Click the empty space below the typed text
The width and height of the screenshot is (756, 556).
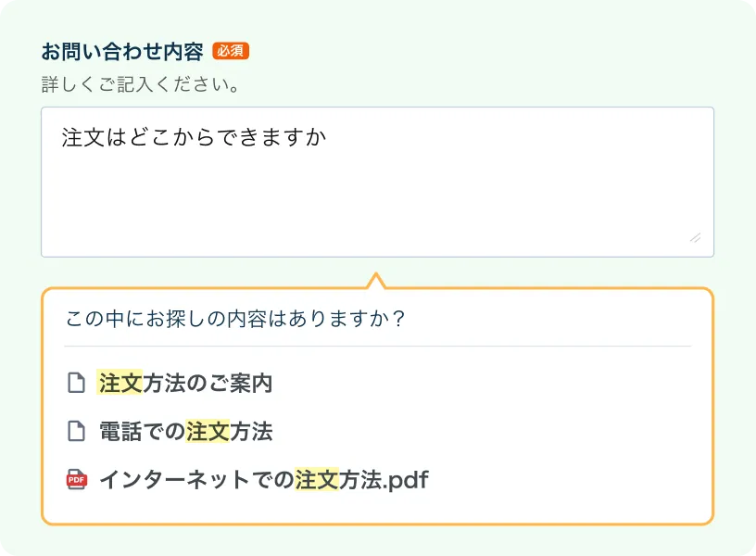pos(371,204)
